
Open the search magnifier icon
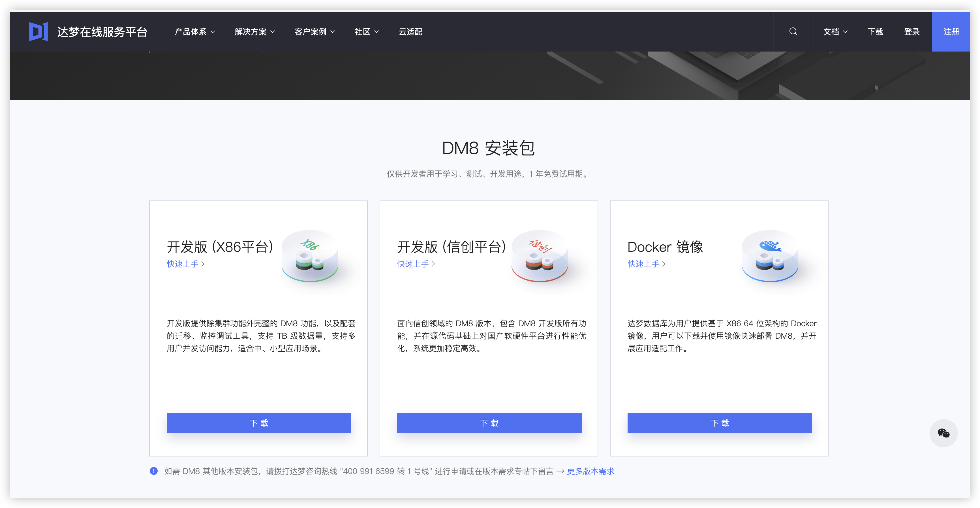(x=793, y=32)
